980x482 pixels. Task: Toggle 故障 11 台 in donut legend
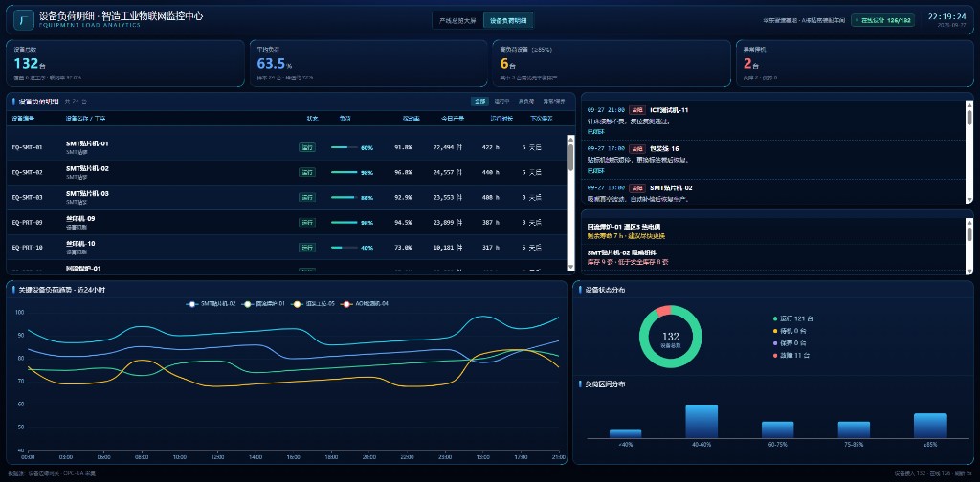coord(791,355)
